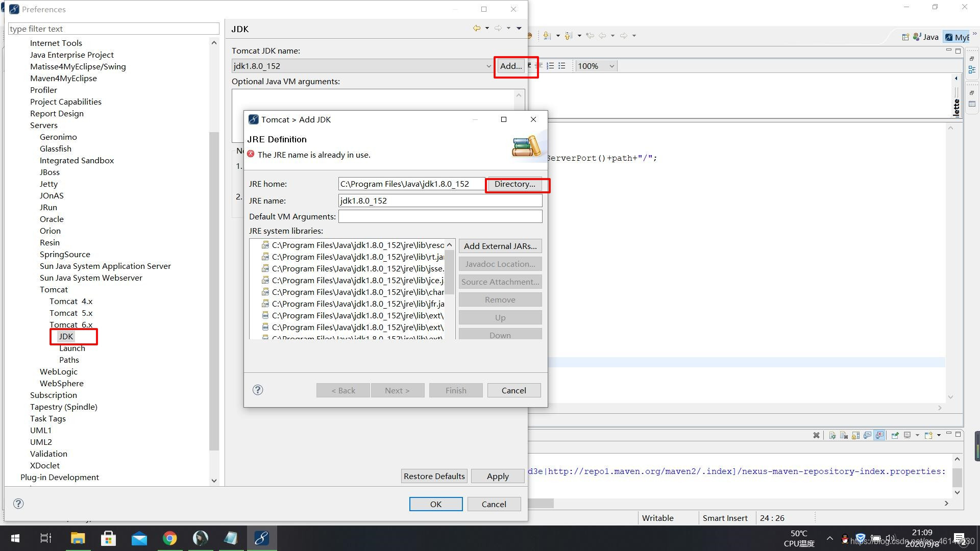
Task: Select the rt.jar library entry in JRE system libraries
Action: [353, 257]
